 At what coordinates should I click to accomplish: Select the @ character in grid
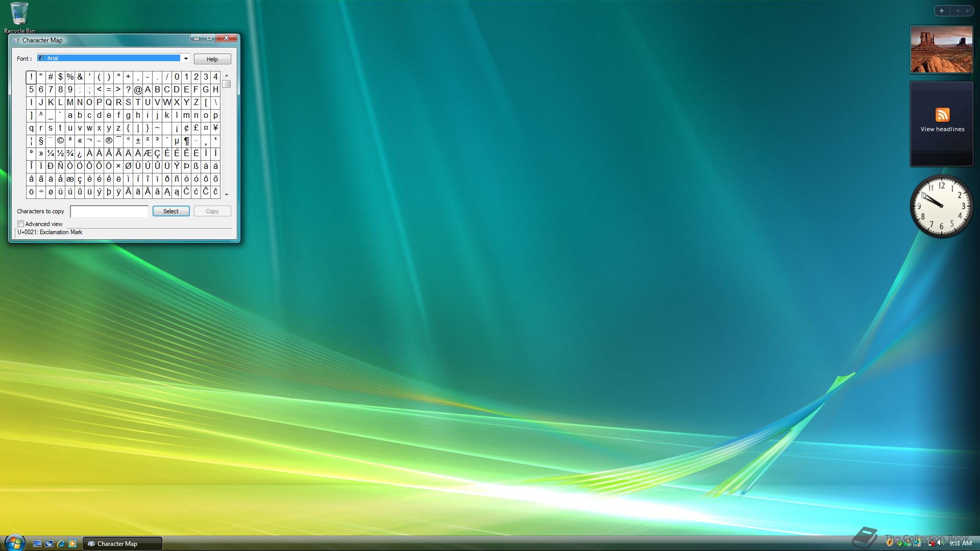coord(138,90)
